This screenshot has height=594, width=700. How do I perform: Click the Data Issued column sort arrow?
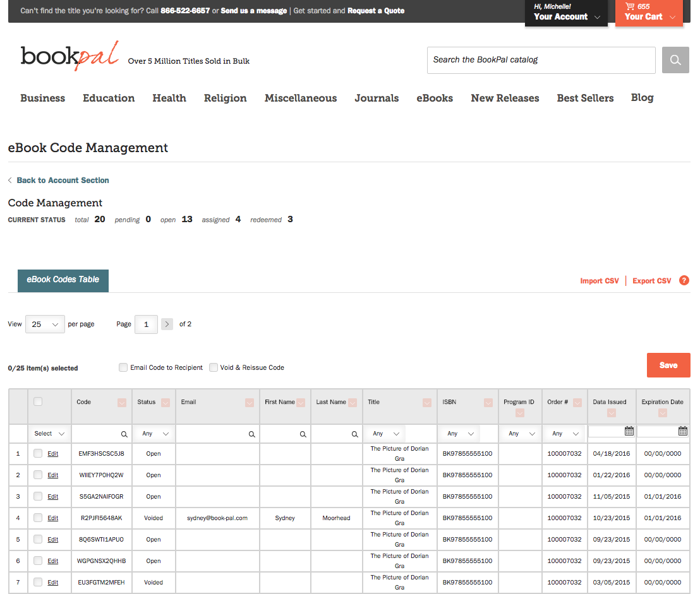point(612,413)
